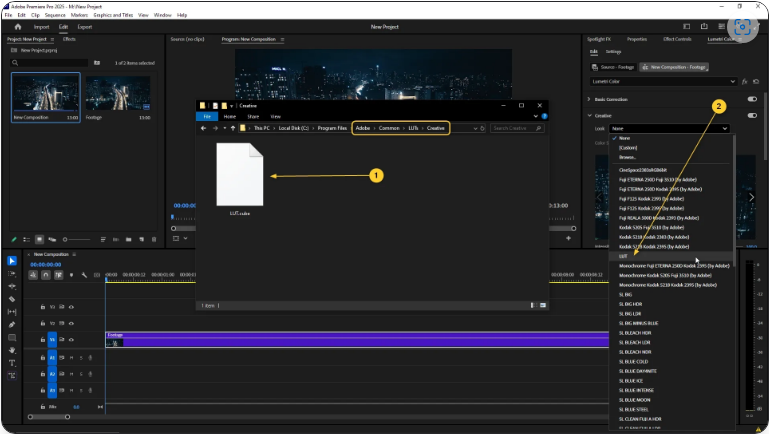Click the Add Marker icon in timeline
The height and width of the screenshot is (434, 769).
tap(71, 275)
